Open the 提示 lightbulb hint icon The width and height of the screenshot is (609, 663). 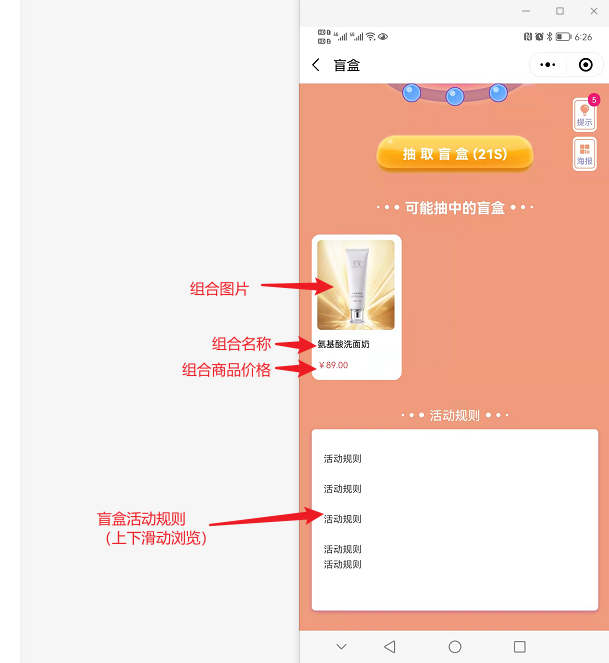[584, 115]
